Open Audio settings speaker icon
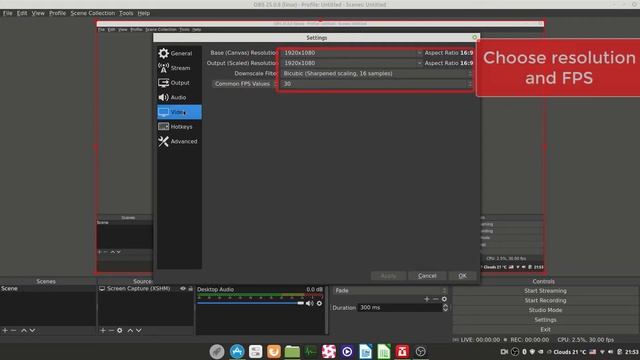Viewport: 640px width, 360px height. tap(163, 97)
